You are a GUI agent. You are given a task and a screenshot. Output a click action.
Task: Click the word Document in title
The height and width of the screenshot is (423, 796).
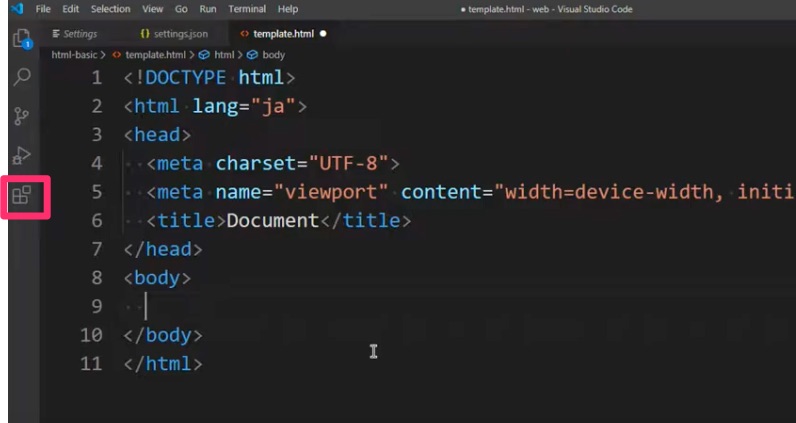click(x=273, y=221)
